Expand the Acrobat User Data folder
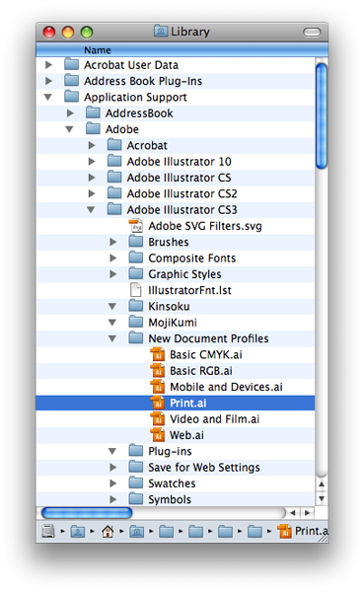This screenshot has height=592, width=364. click(x=48, y=65)
